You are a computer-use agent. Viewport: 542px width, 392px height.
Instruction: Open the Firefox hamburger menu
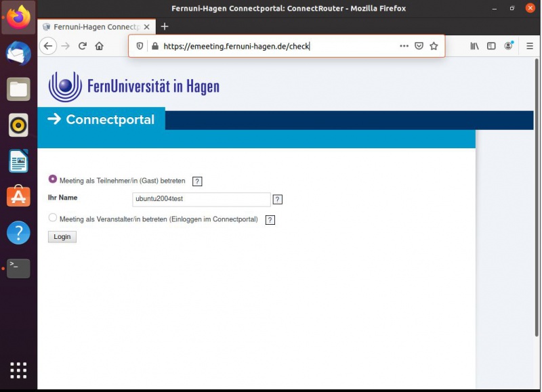[530, 46]
